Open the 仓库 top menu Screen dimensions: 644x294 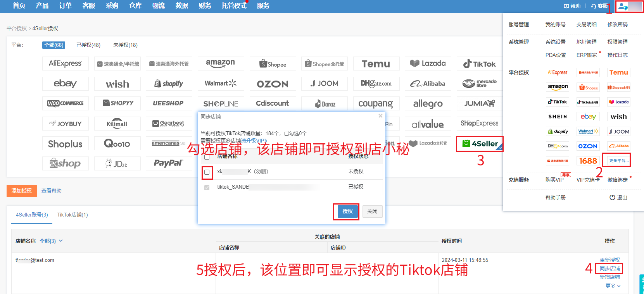(x=135, y=6)
